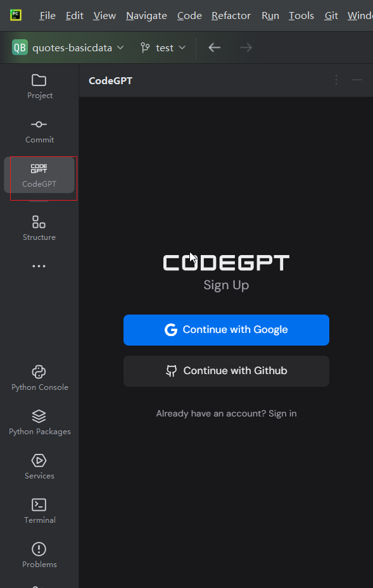This screenshot has height=588, width=373.
Task: Open the Problems tool window
Action: 39,555
